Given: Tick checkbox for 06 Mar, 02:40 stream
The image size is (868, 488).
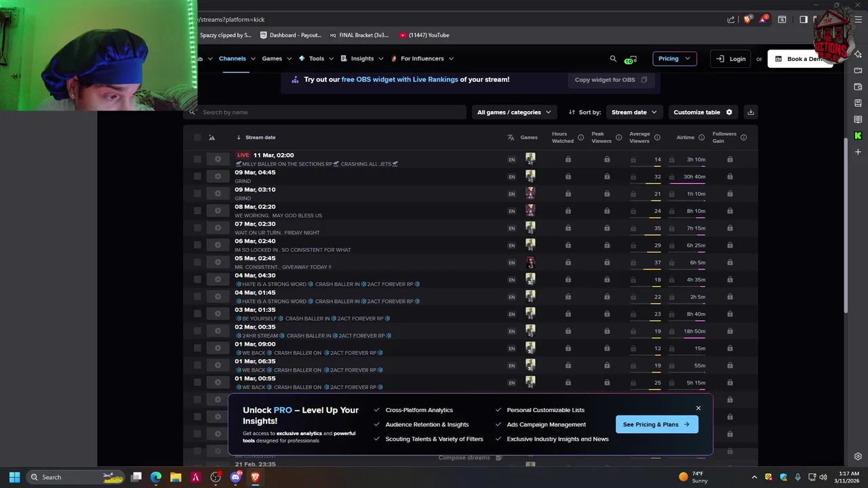Looking at the screenshot, I should (197, 245).
